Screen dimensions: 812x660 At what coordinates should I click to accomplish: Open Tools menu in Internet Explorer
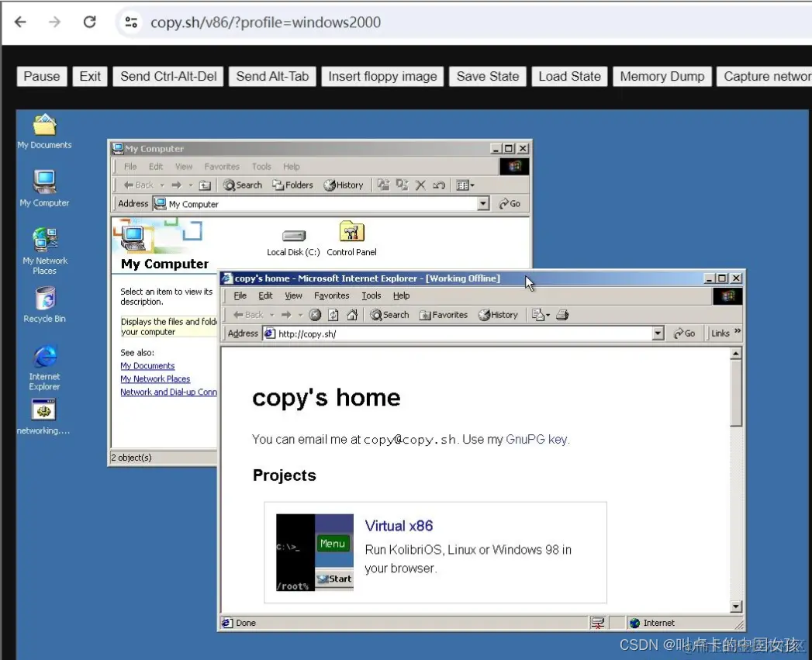point(371,295)
